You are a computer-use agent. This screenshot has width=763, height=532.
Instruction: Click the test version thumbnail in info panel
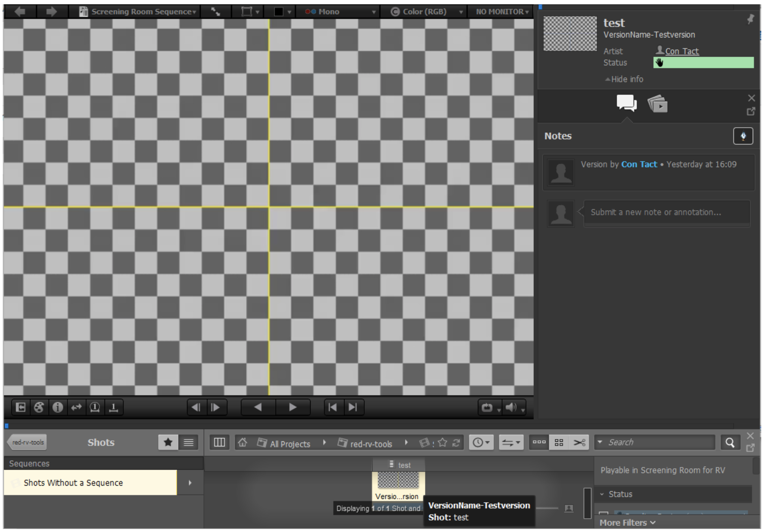(x=570, y=34)
